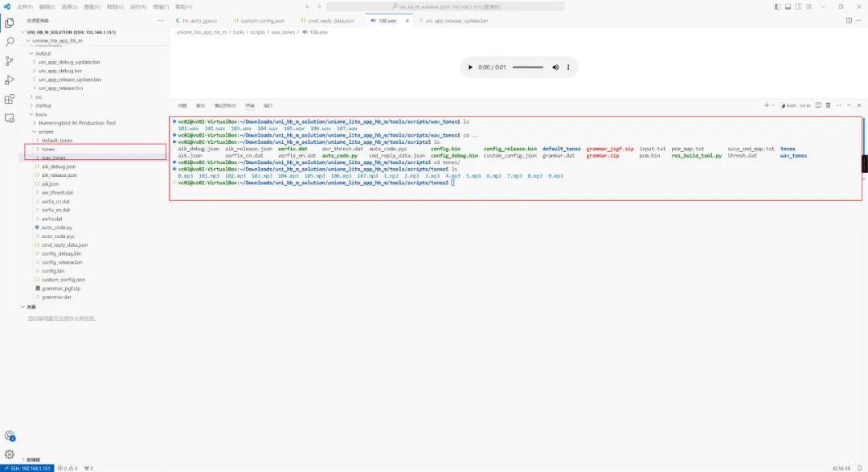Viewport: 868px width, 472px height.
Task: Open Customize Layout button
Action: (809, 6)
